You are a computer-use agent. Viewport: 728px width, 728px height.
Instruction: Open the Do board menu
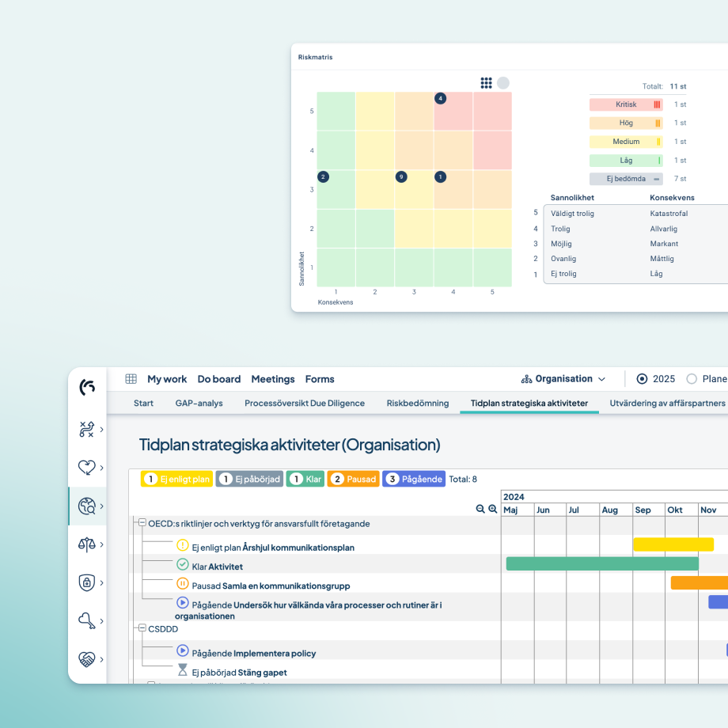click(219, 379)
